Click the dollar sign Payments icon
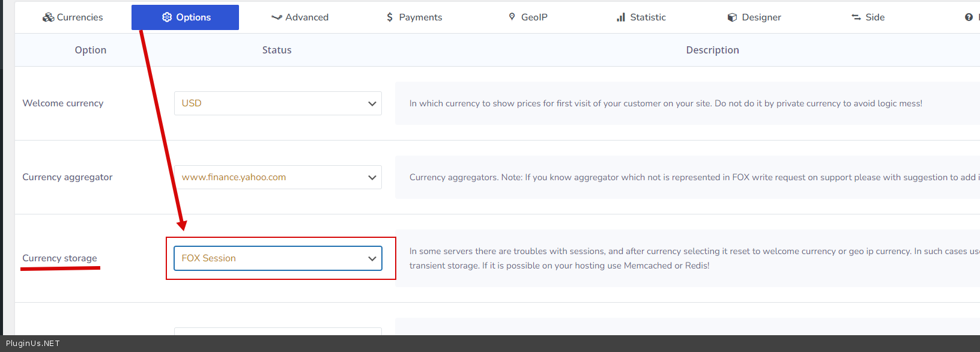 coord(390,17)
